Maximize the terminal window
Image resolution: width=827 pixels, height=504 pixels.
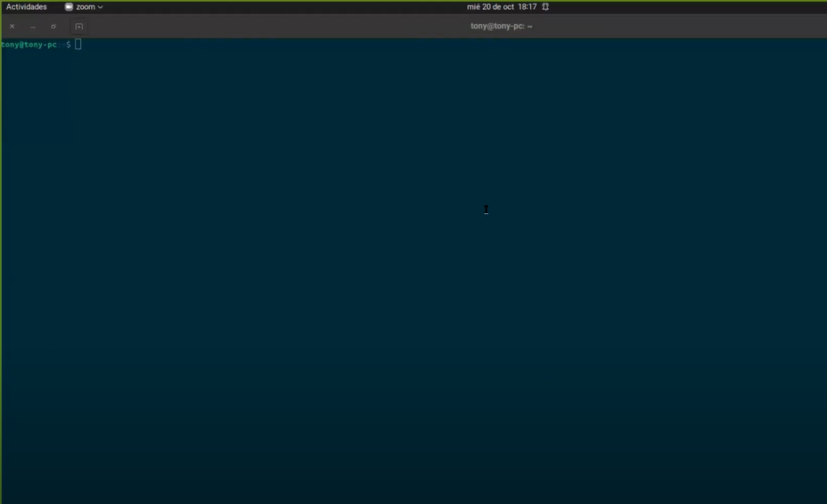53,27
